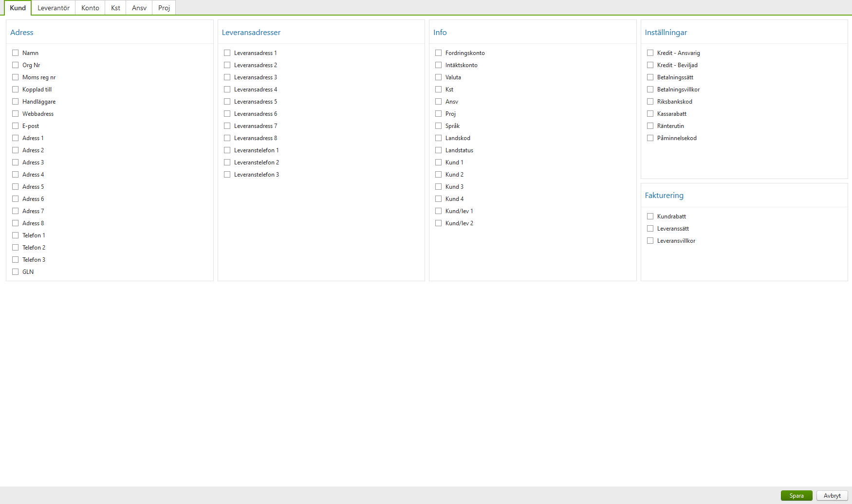Enable the Namn checkbox in Adress section
The width and height of the screenshot is (852, 504).
(15, 53)
